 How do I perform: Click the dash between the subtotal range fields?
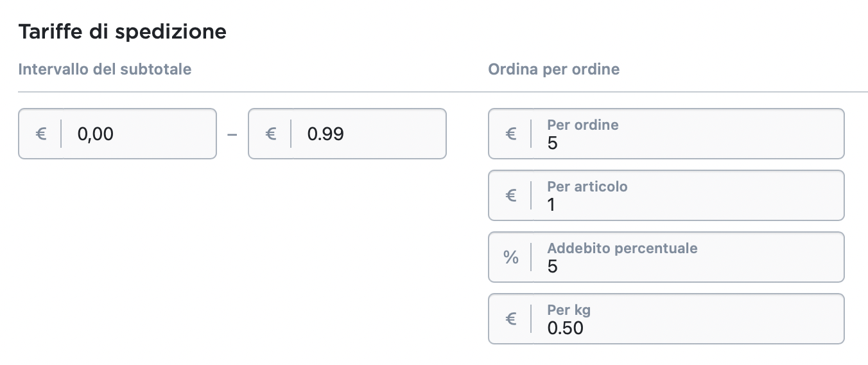[x=232, y=134]
